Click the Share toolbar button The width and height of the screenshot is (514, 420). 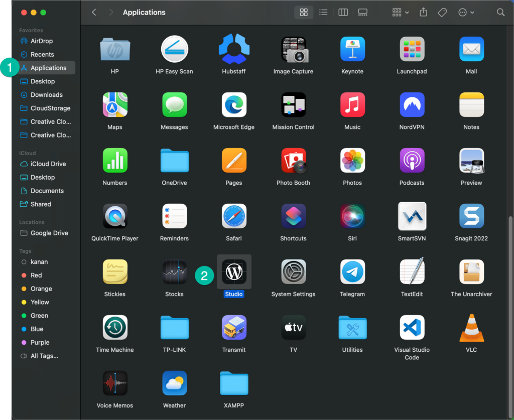tap(423, 13)
